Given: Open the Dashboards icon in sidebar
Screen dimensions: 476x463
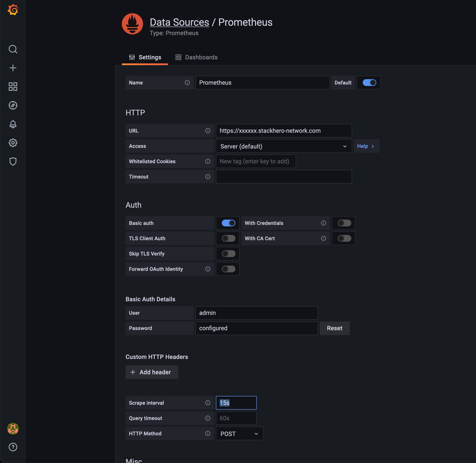Looking at the screenshot, I should tap(13, 87).
